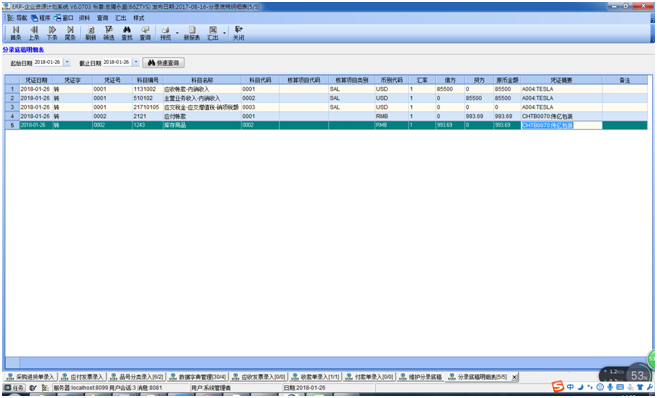Click the 任务 button in status bar
The width and height of the screenshot is (657, 398).
tap(15, 388)
